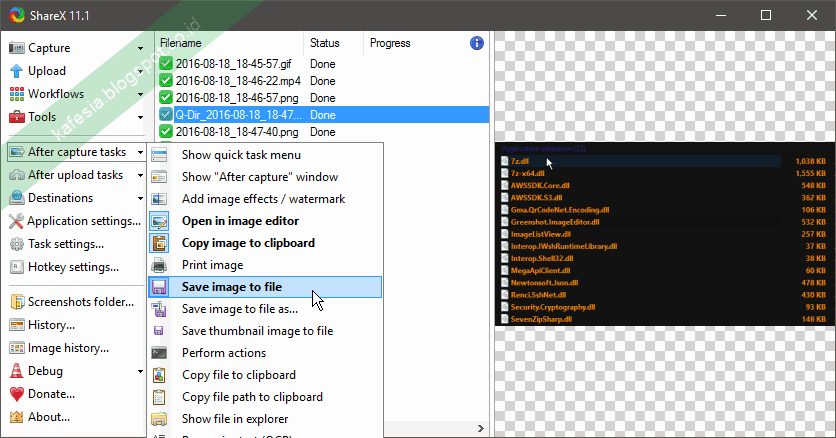The height and width of the screenshot is (438, 836).
Task: Click the Image history icon
Action: pos(17,348)
